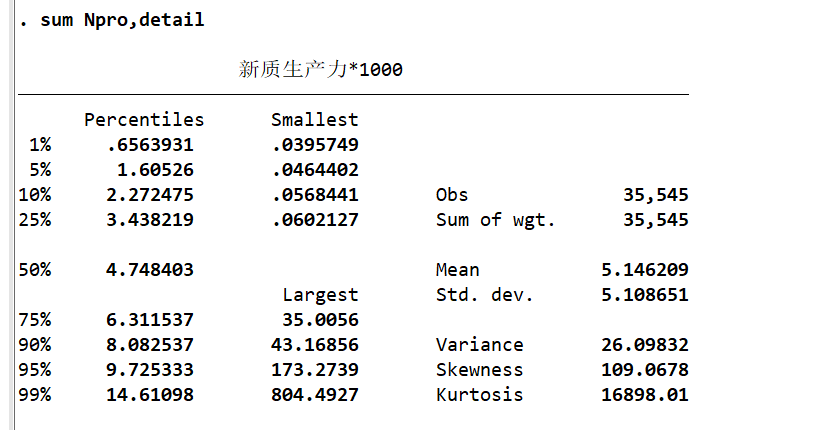Click the Variance value 26.09832
Screen dimensions: 829x430
[646, 345]
